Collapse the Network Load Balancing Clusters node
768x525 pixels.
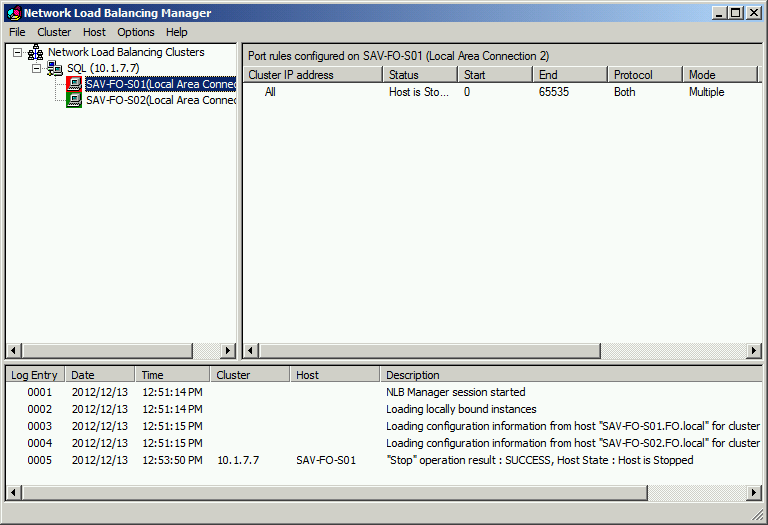tap(18, 52)
